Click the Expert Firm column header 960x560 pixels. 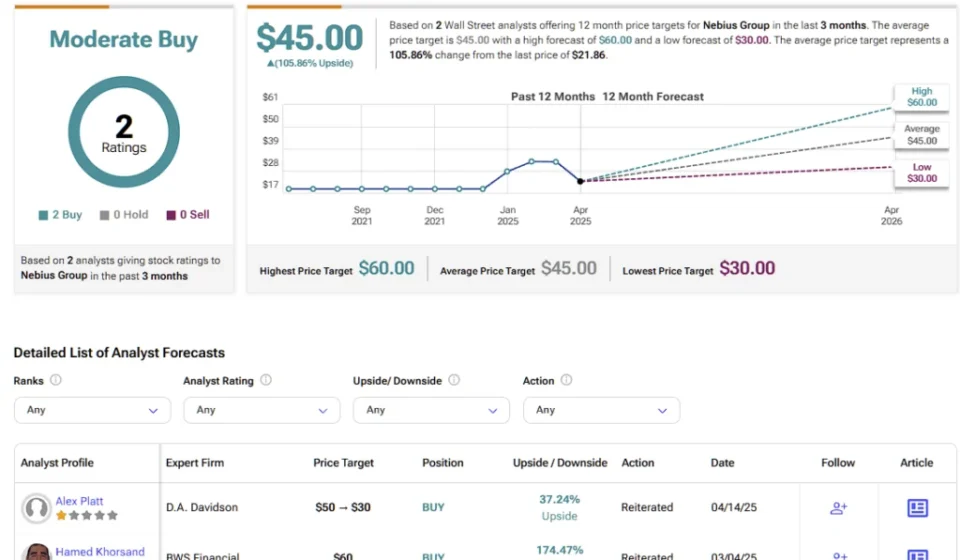[195, 463]
